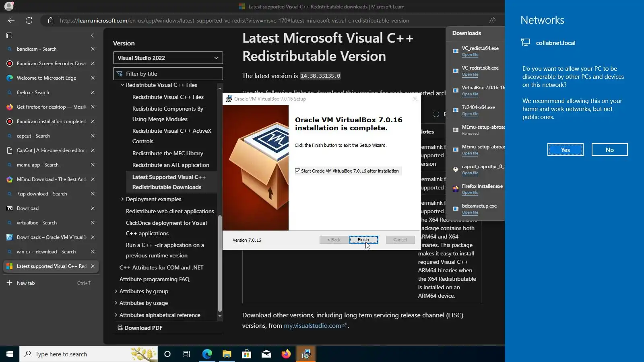Switch to the 'Bandicam Screen Recorder Down' tab

tap(51, 64)
